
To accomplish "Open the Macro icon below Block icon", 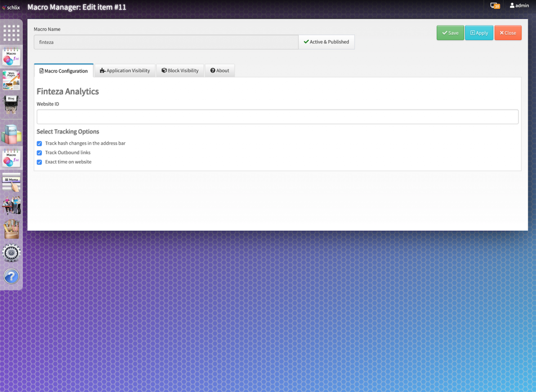I will pyautogui.click(x=11, y=158).
